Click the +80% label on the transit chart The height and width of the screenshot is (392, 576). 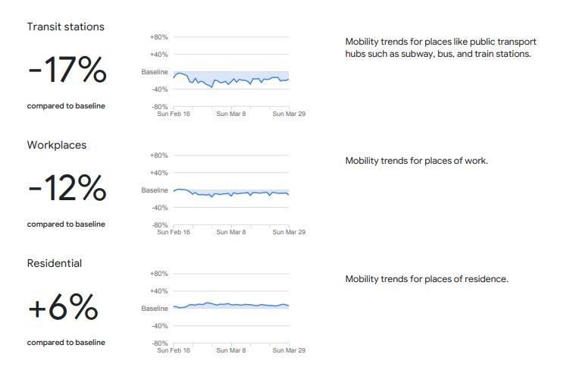[x=159, y=37]
